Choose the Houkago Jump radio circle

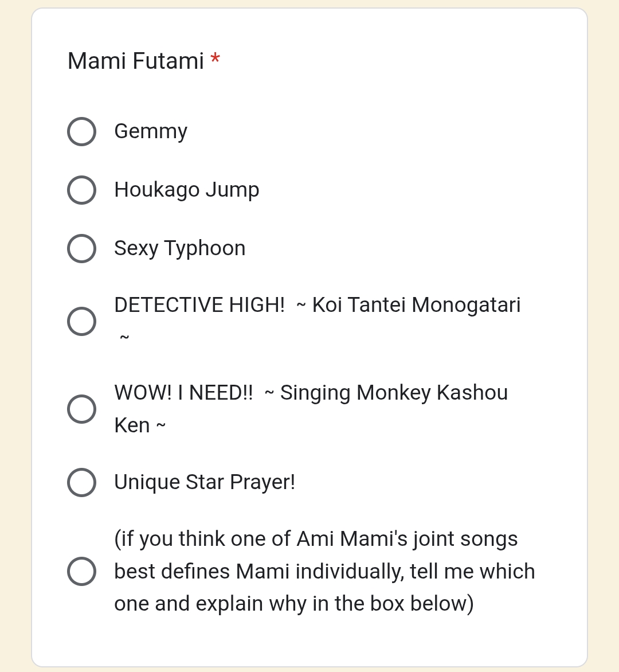[81, 190]
